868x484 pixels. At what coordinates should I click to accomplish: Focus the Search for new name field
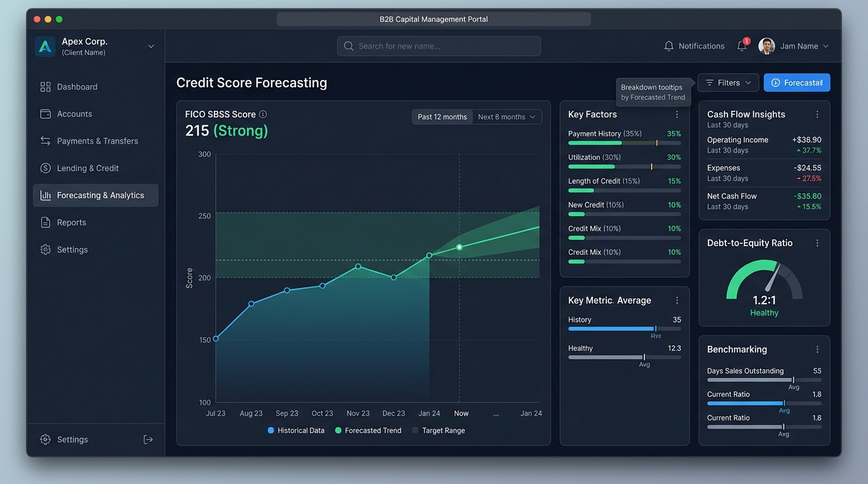point(439,46)
